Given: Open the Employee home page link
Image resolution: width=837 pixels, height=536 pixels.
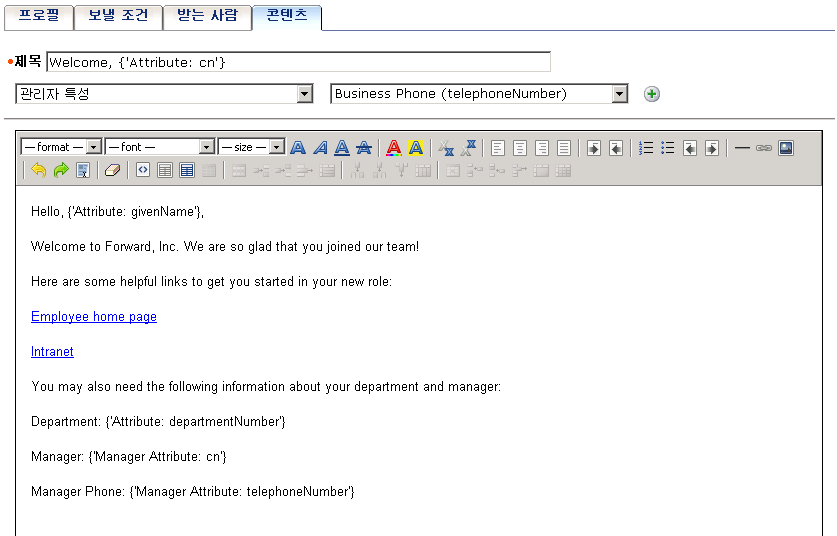Looking at the screenshot, I should click(94, 317).
